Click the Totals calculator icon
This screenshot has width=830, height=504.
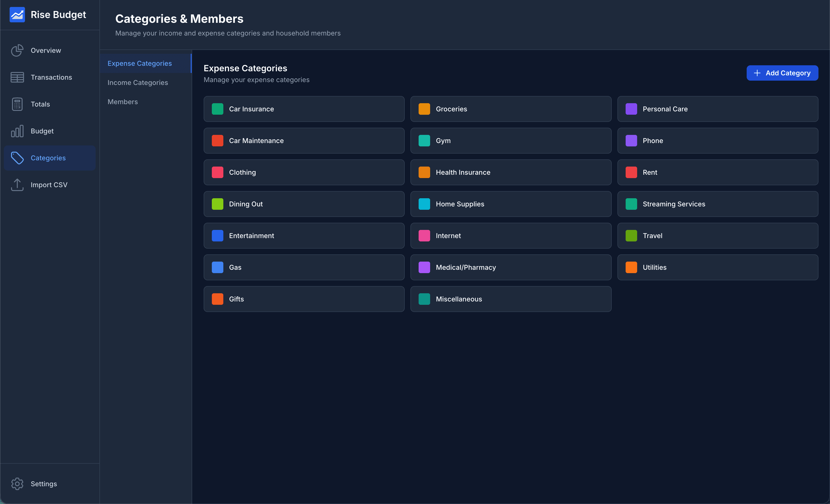[17, 104]
